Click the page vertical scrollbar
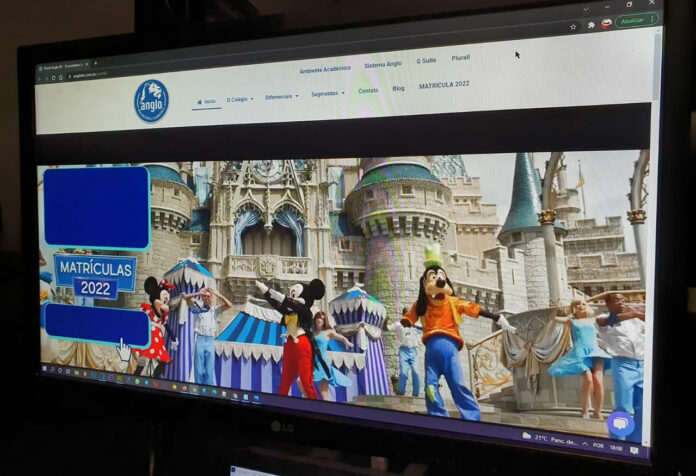This screenshot has width=696, height=476. click(657, 67)
